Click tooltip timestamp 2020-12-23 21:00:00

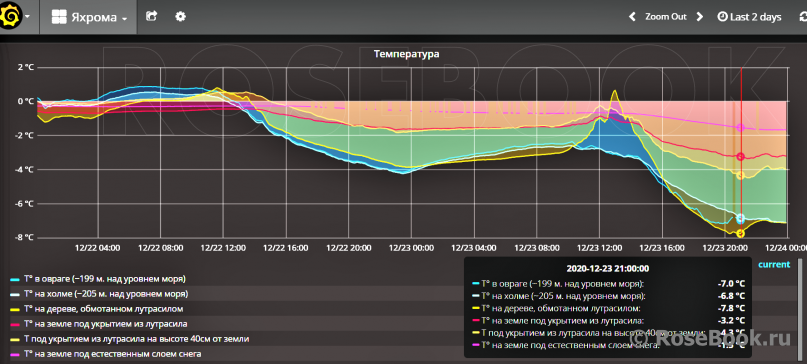tap(607, 268)
